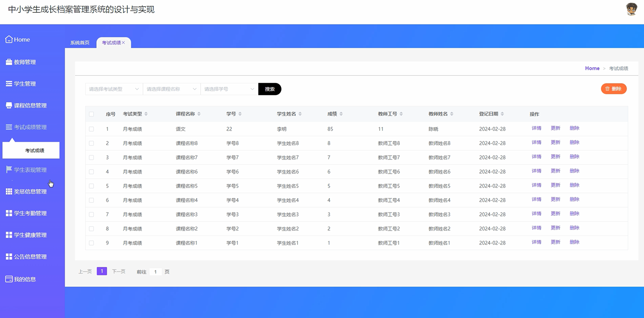The width and height of the screenshot is (644, 318).
Task: Expand the 公告信息管理 menu
Action: [30, 257]
